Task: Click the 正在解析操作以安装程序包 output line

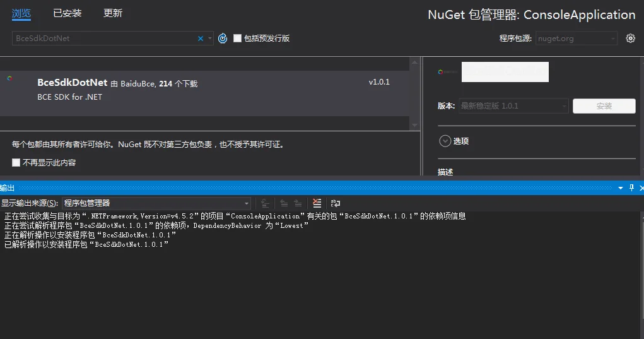Action: [90, 235]
